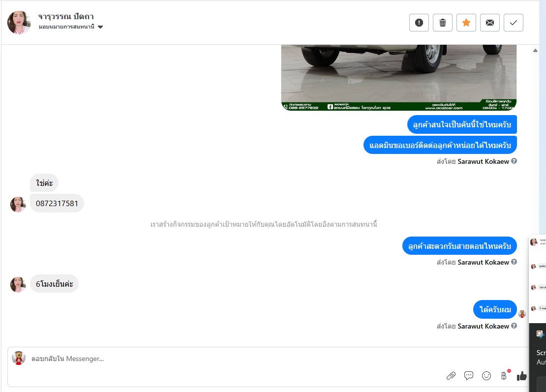Select the ได้ครับผม sent message bubble
Screen dimensions: 546x392
point(495,309)
